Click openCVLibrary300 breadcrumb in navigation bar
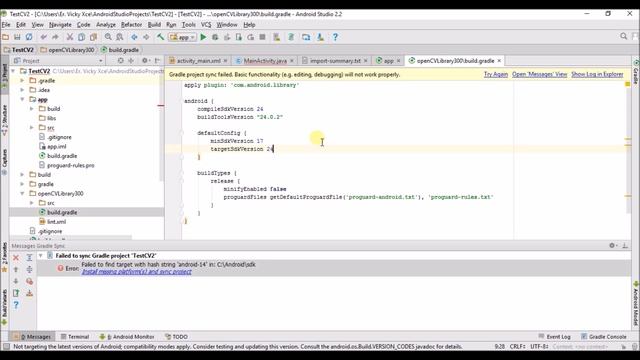Screen dimensions: 640x360 tap(71, 50)
